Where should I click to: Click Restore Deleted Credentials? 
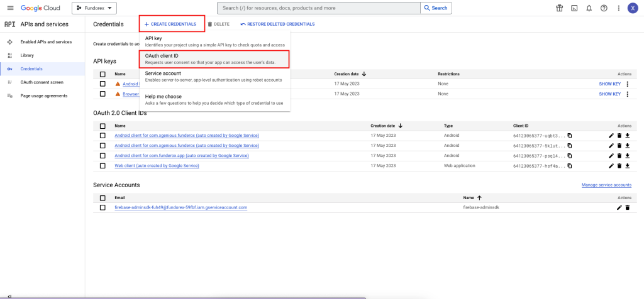click(277, 24)
